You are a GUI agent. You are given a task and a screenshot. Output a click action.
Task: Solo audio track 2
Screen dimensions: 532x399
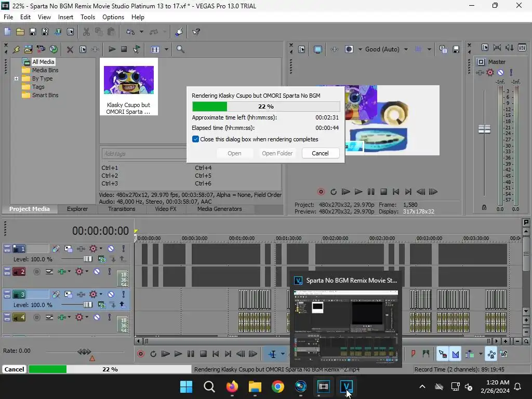pos(109,271)
